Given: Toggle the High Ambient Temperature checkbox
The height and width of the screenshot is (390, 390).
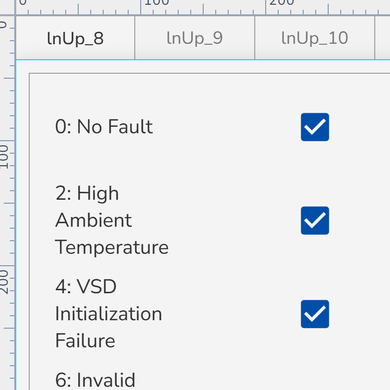Looking at the screenshot, I should (315, 220).
